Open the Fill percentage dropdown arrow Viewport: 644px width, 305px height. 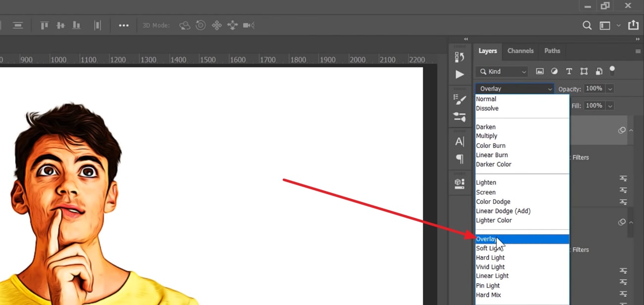(610, 105)
